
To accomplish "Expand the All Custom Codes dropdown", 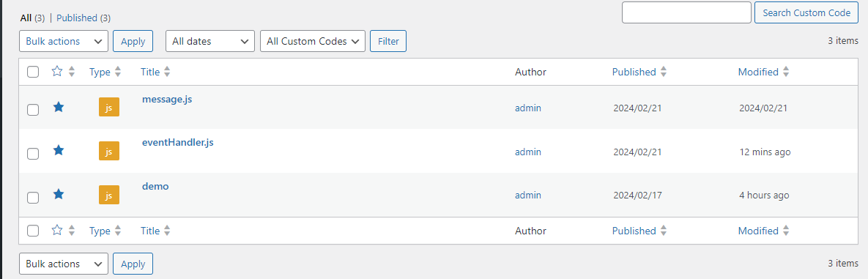I will click(x=313, y=41).
